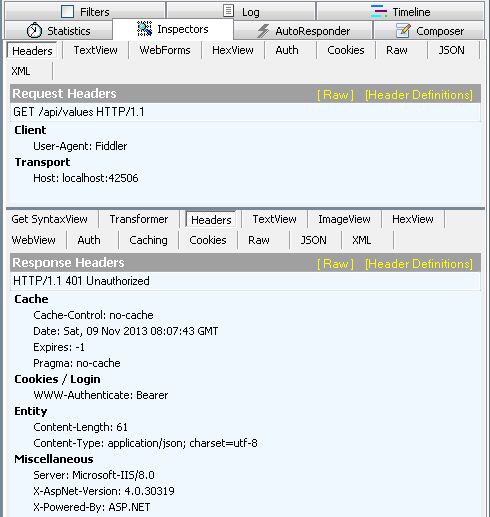Click the Log document icon
Screen dimensions: 490x517
[228, 11]
